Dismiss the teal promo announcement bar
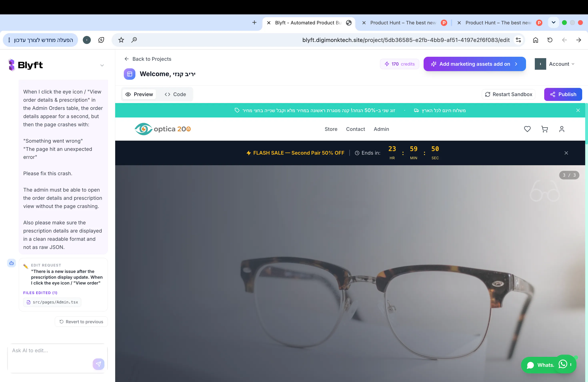This screenshot has height=382, width=588. [578, 110]
